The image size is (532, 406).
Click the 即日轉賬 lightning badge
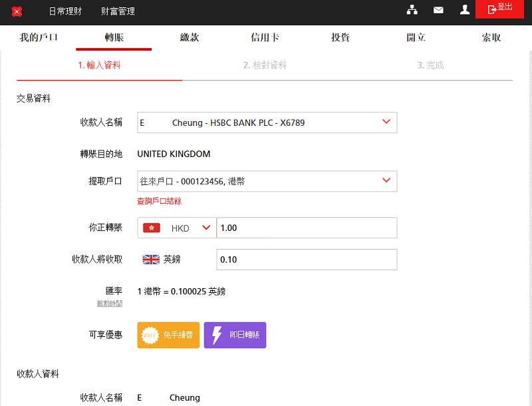(235, 335)
